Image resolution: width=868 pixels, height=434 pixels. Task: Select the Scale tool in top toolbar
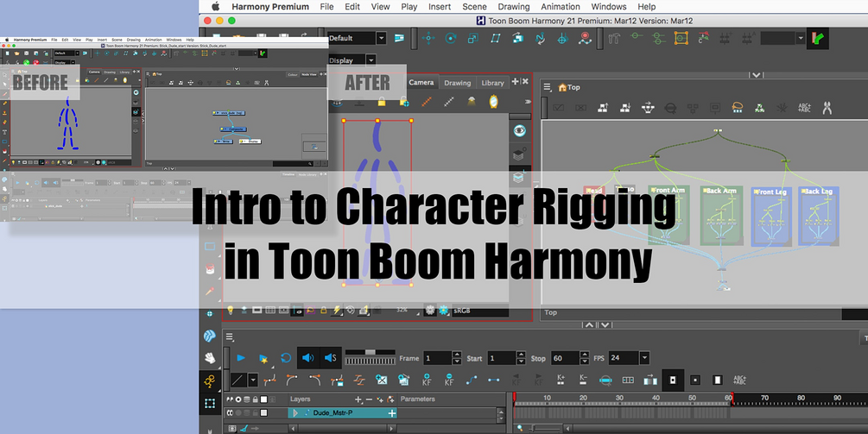pos(472,38)
